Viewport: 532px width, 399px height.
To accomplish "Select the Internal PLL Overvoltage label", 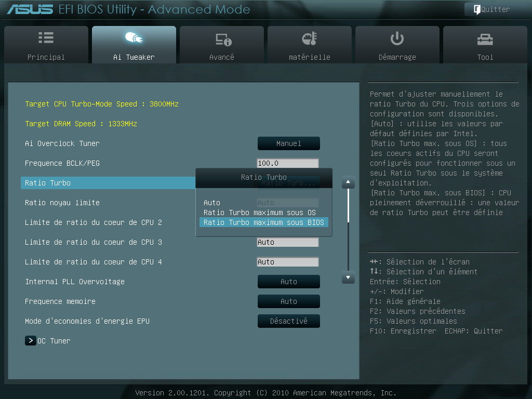I will (75, 282).
